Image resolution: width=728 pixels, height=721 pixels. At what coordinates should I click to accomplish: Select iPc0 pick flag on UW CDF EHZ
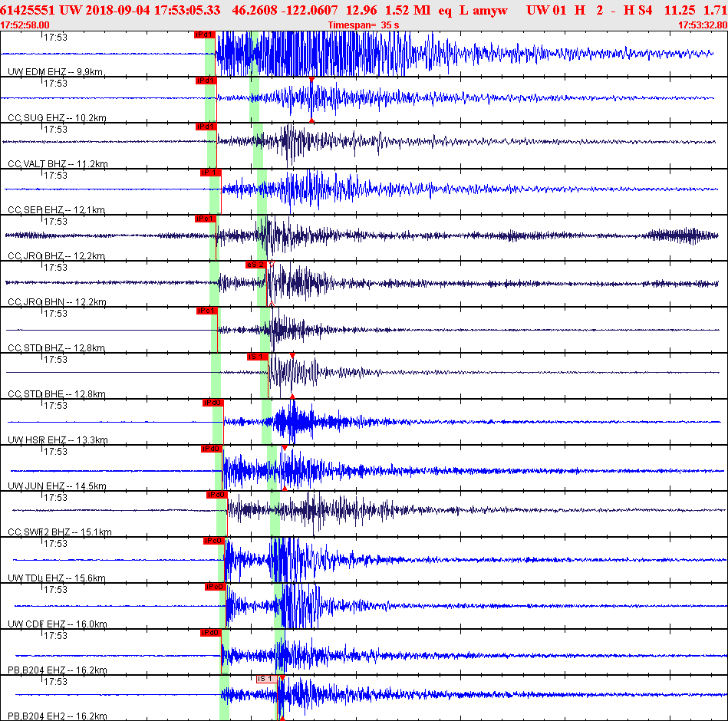215,586
